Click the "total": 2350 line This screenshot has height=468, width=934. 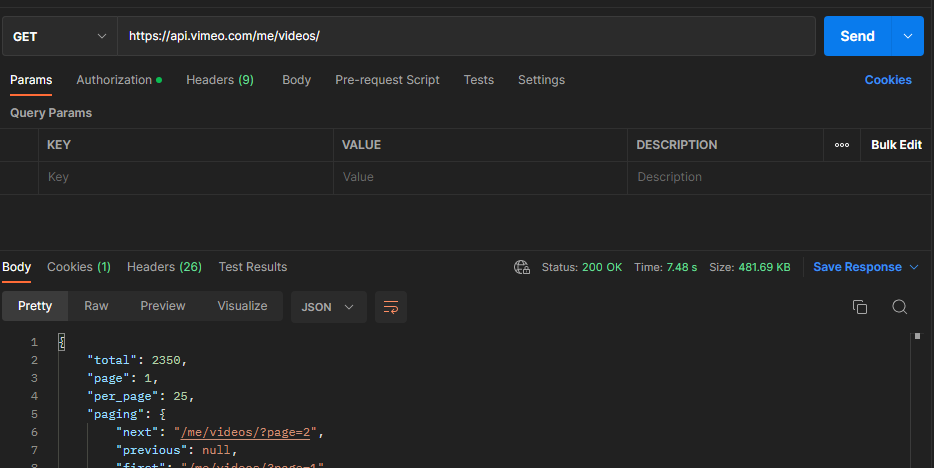pyautogui.click(x=137, y=360)
